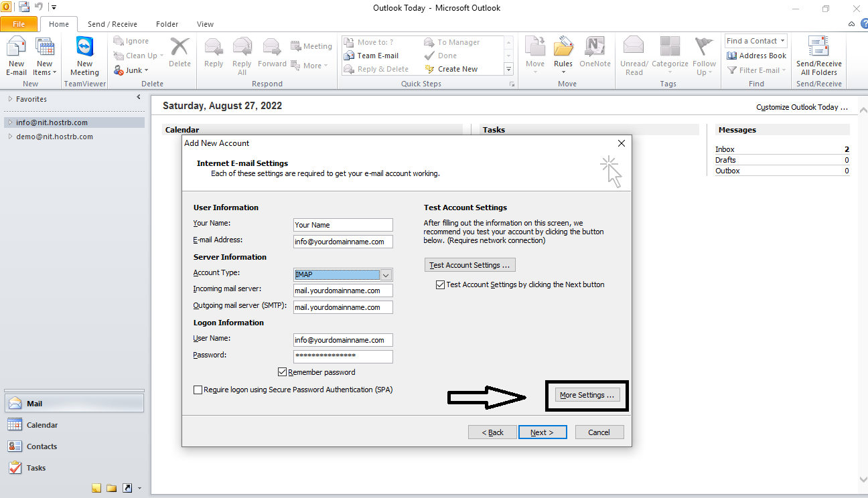Image resolution: width=868 pixels, height=498 pixels.
Task: Click the Forward icon
Action: coord(272,52)
